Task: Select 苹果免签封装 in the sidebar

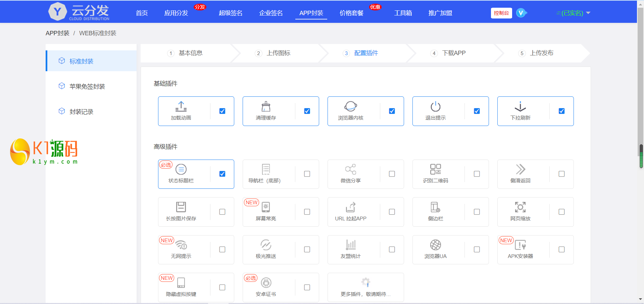Action: pos(87,87)
